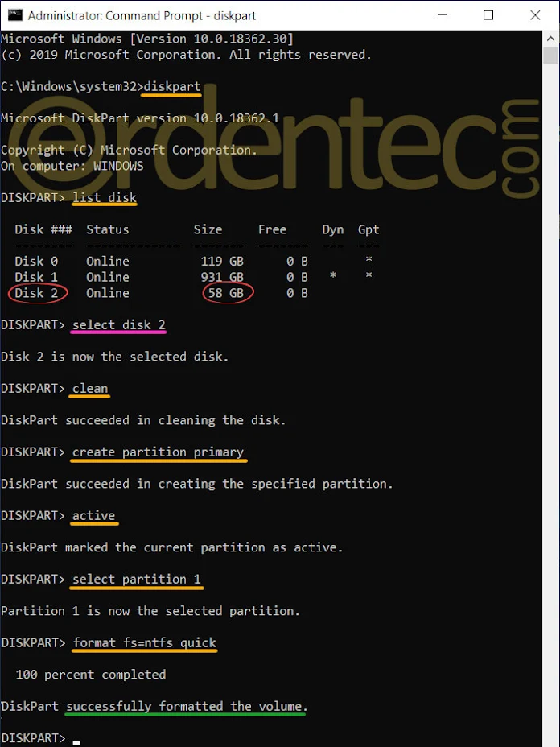This screenshot has height=747, width=560.
Task: Click the Dyn asterisk in Disk 1 row
Action: (x=333, y=276)
